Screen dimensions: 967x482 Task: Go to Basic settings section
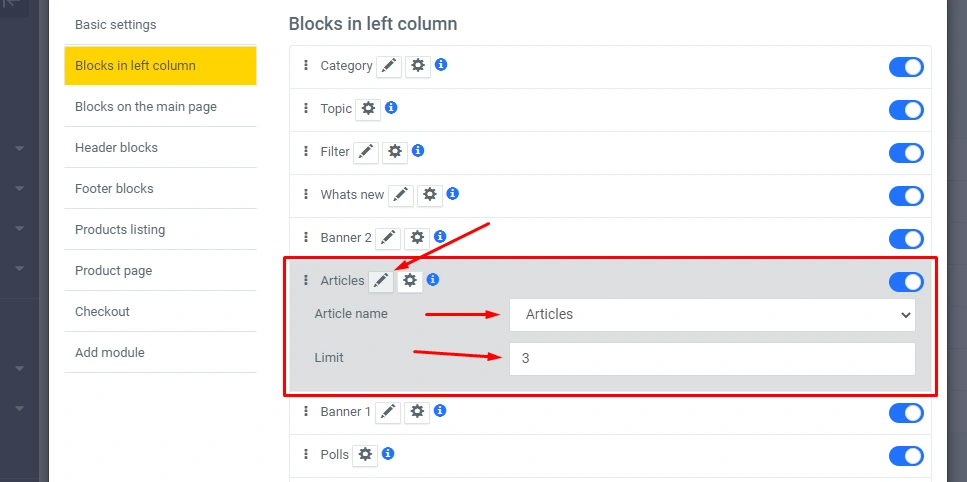coord(116,24)
